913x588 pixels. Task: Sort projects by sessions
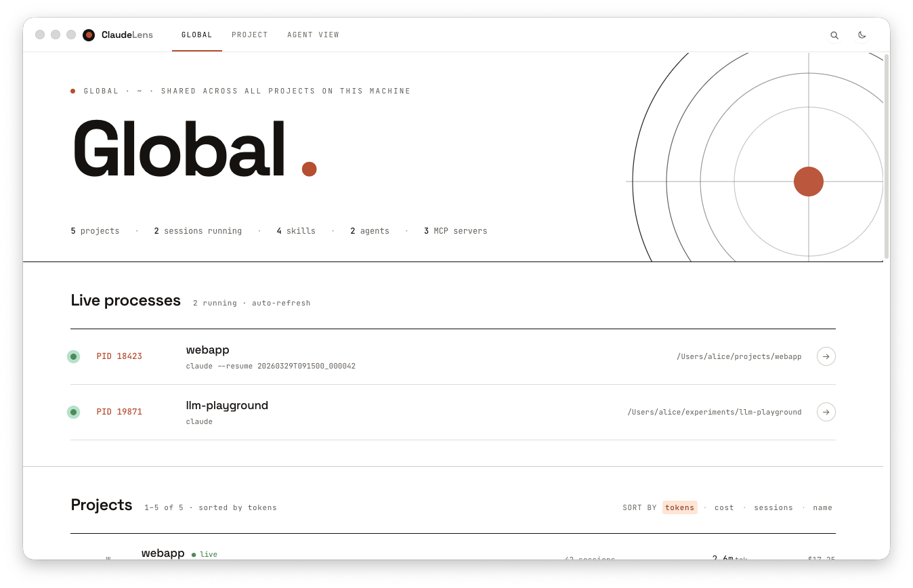tap(773, 507)
